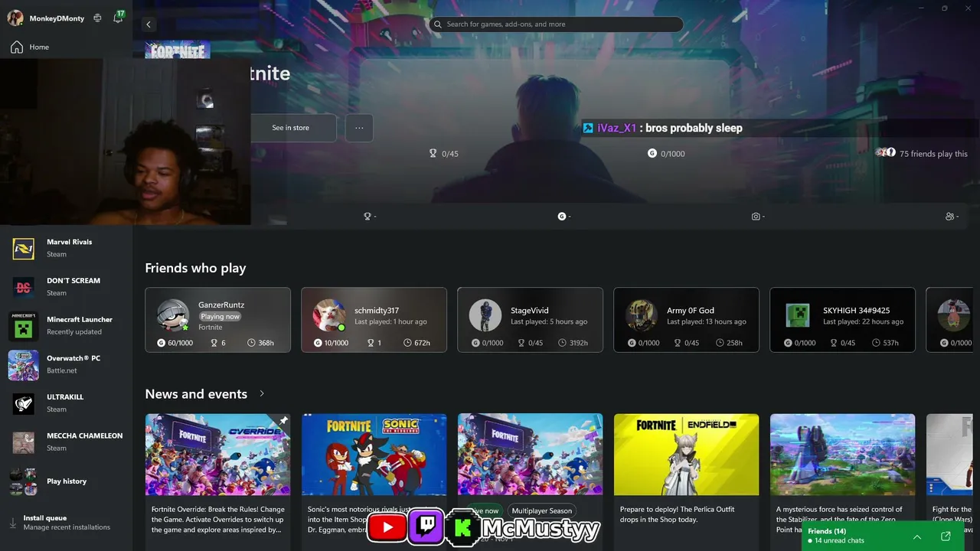Open the three-dot more options button

[359, 128]
